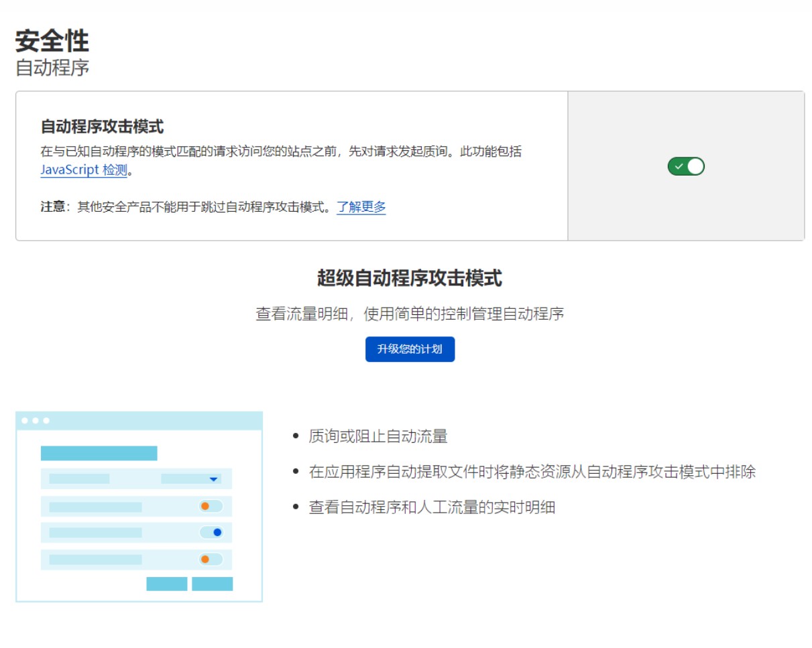This screenshot has height=648, width=812.
Task: Click the 查看流量明细 description line
Action: pyautogui.click(x=409, y=314)
